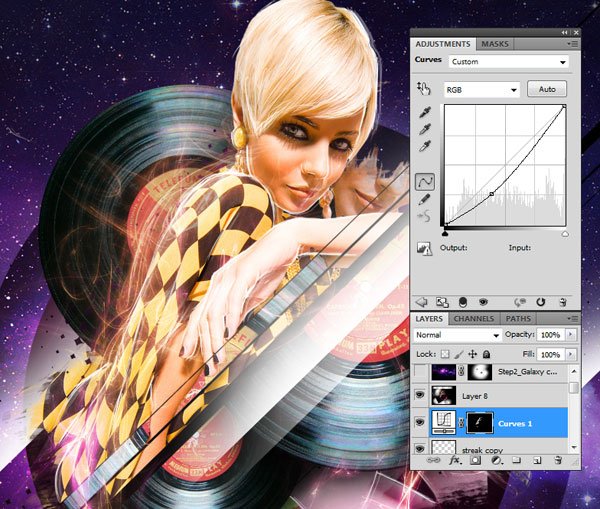Click the white point input slider
Viewport: 600px width, 509px height.
pyautogui.click(x=565, y=233)
